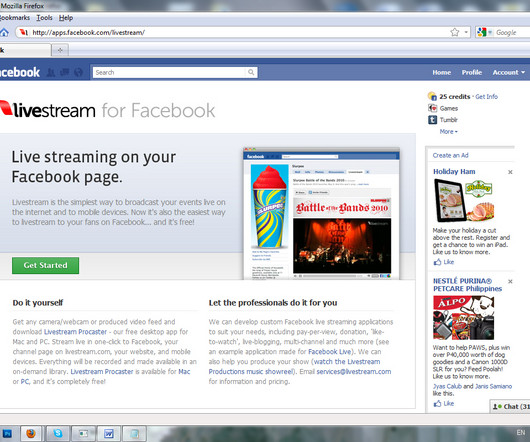The width and height of the screenshot is (530, 442).
Task: Open the credits Get Info link
Action: coord(486,97)
